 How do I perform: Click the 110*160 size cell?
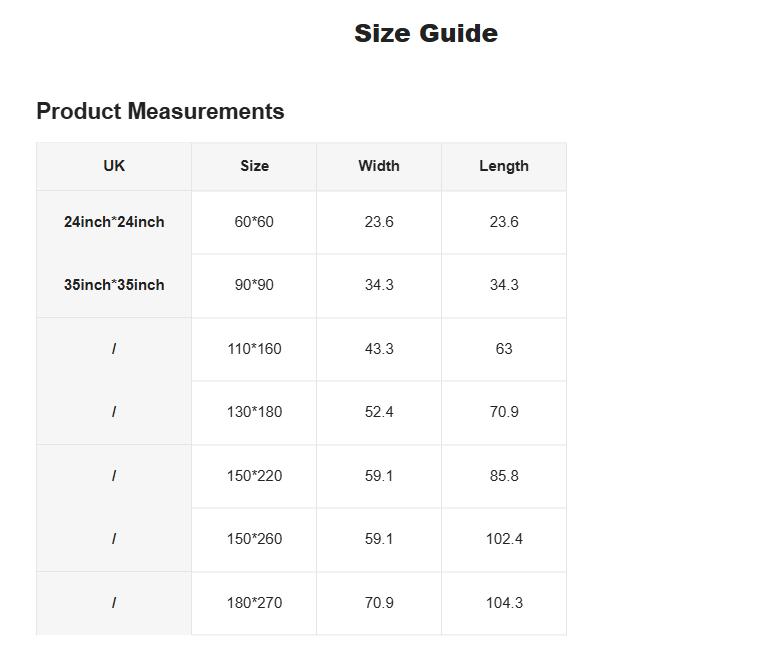pyautogui.click(x=254, y=349)
